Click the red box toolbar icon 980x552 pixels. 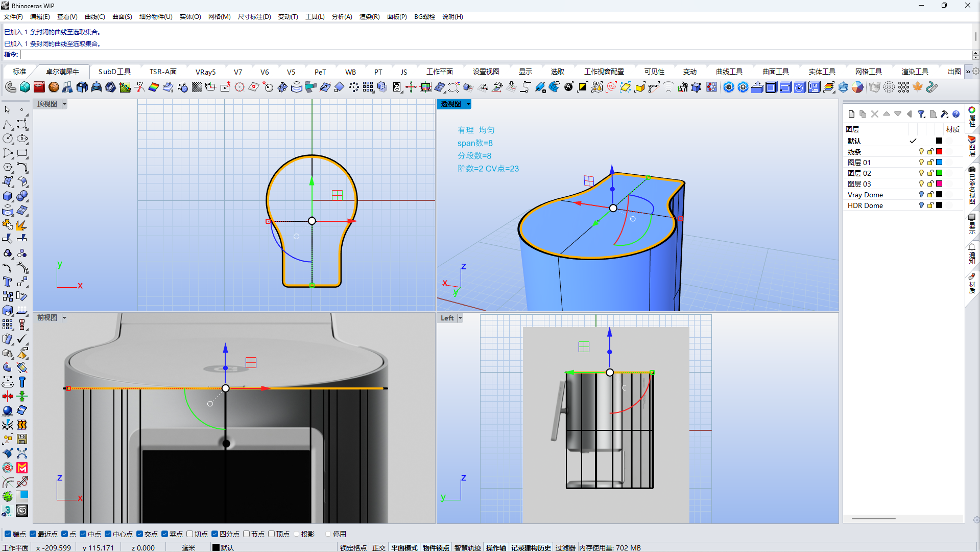pyautogui.click(x=39, y=87)
